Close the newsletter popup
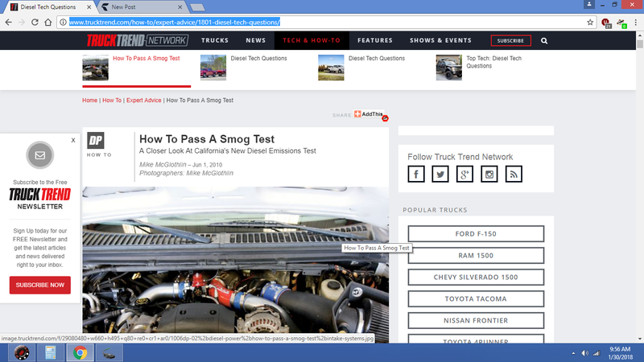Viewport: 644px width, 362px height. pyautogui.click(x=73, y=140)
